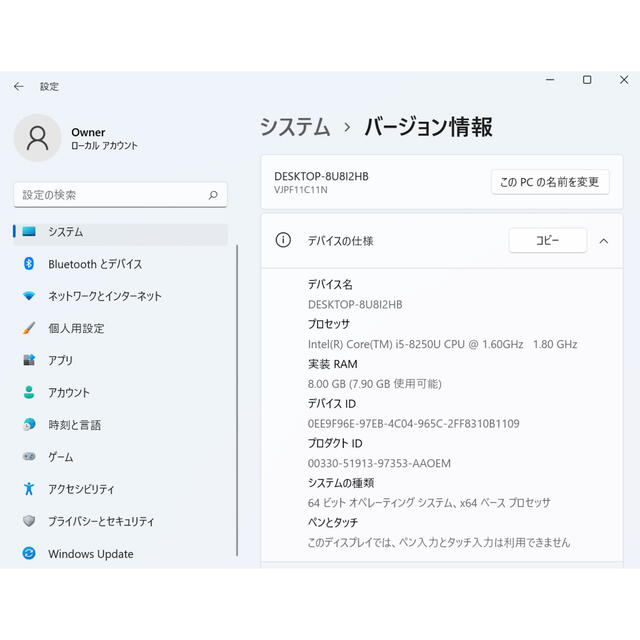Click the DESKTOP-8U8I2HB header card name
Viewport: 640px width, 640px height.
(321, 176)
